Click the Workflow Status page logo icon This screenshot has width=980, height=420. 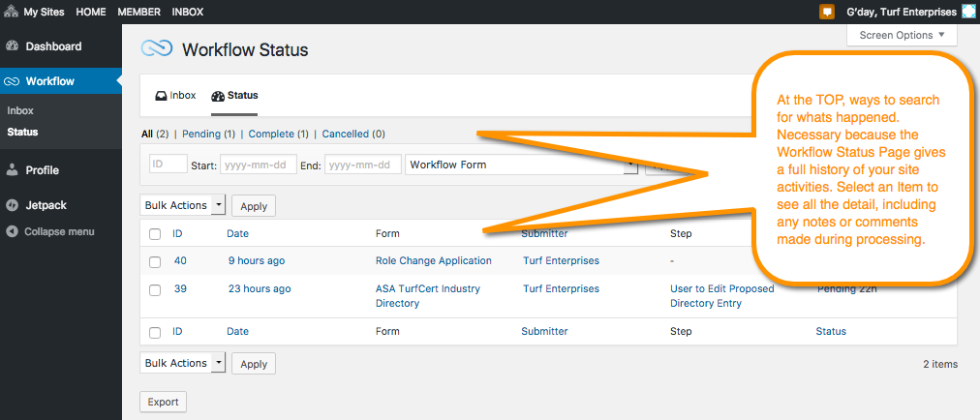coord(157,49)
